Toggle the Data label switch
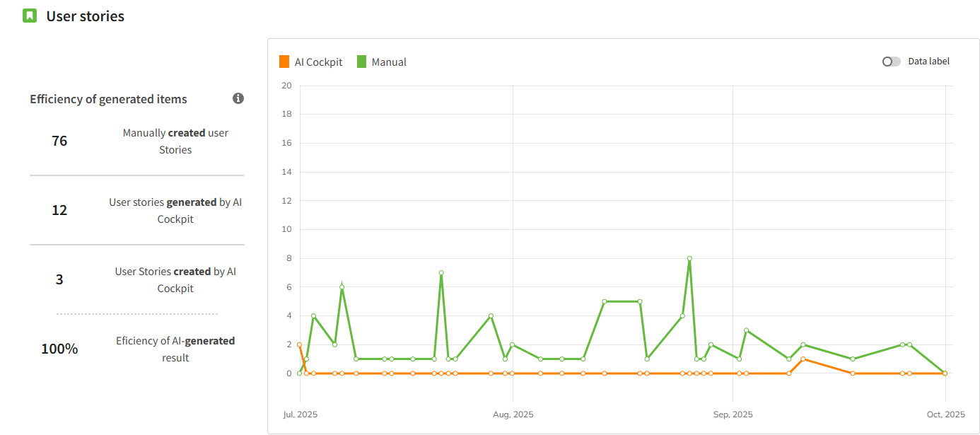Image resolution: width=980 pixels, height=435 pixels. pyautogui.click(x=891, y=62)
